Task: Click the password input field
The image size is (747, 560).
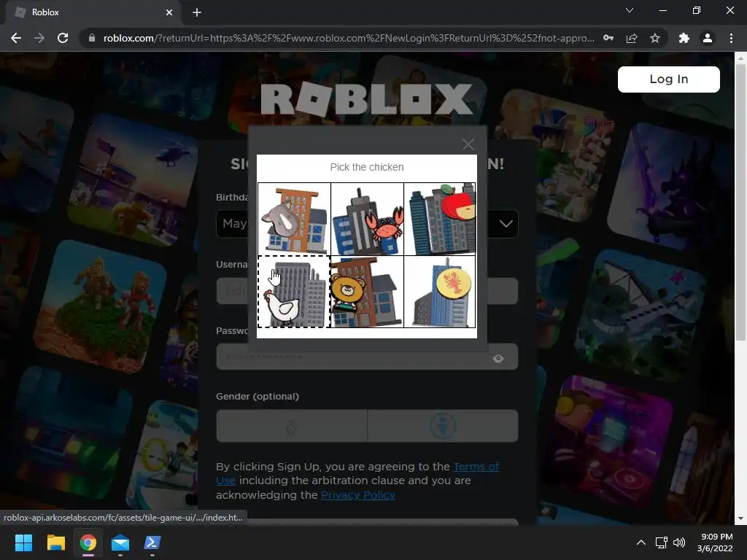Action: [367, 356]
